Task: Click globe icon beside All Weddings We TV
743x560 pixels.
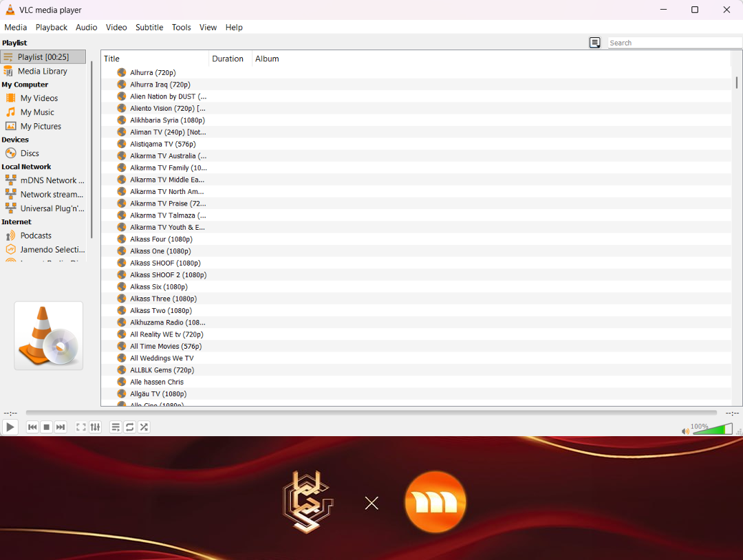Action: coord(122,358)
